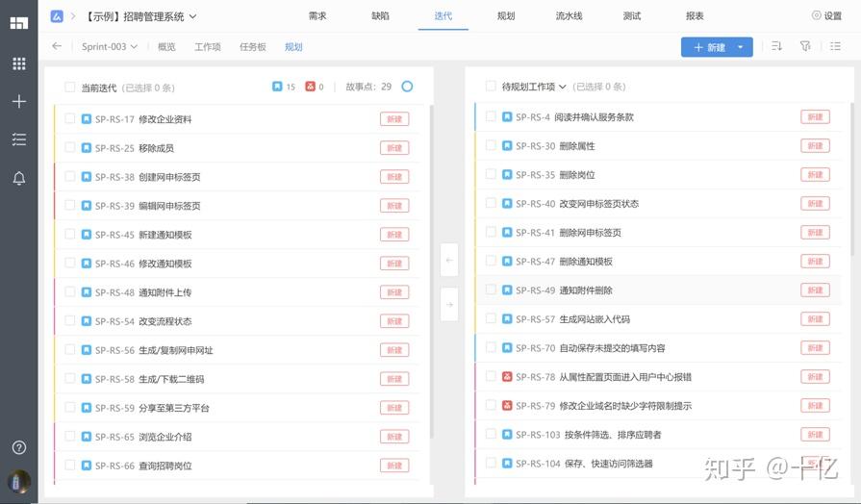The width and height of the screenshot is (861, 504).
Task: Open status dropdown for SP-RS-45
Action: coord(394,235)
